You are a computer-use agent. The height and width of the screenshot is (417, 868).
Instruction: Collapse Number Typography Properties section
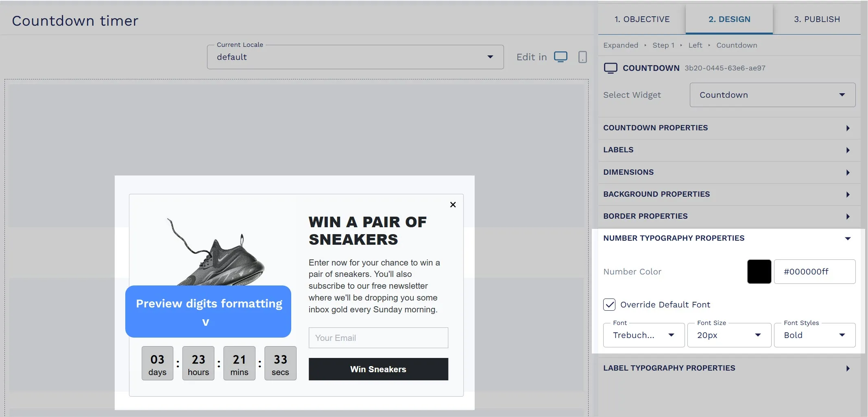[729, 238]
